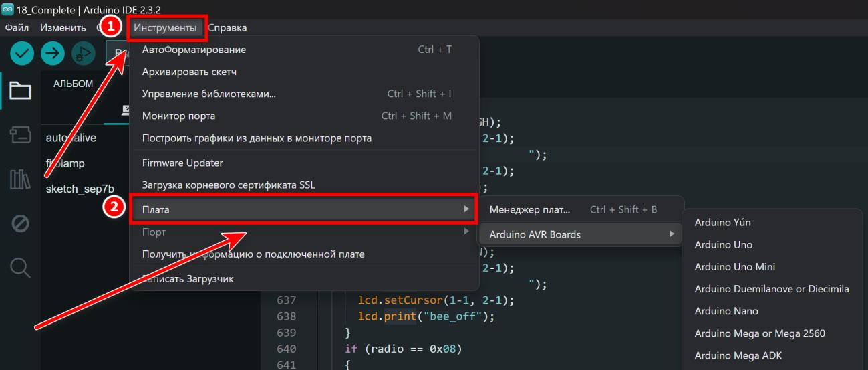This screenshot has height=370, width=868.
Task: Expand the Плата submenu
Action: pos(304,209)
